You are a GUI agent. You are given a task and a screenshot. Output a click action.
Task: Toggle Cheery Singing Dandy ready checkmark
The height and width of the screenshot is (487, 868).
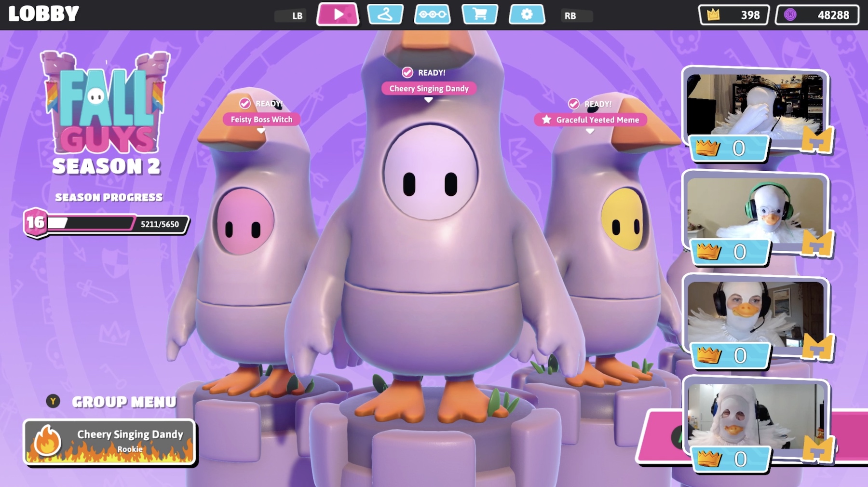pos(407,72)
